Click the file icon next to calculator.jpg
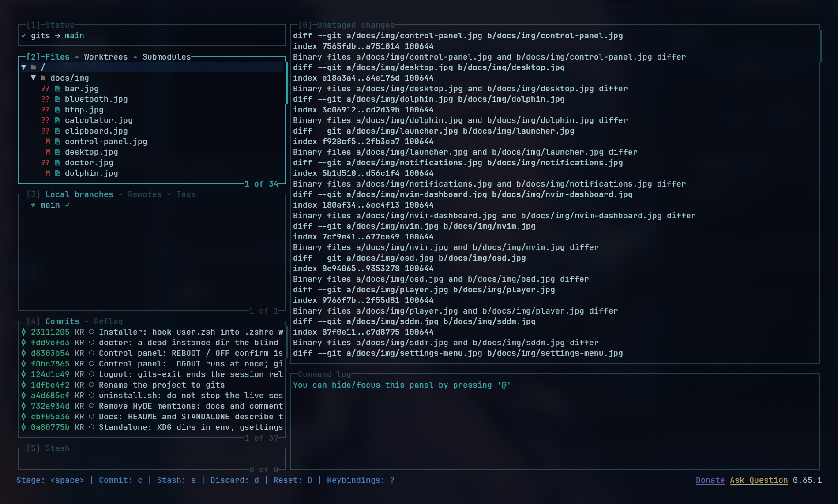This screenshot has width=838, height=504. point(57,120)
